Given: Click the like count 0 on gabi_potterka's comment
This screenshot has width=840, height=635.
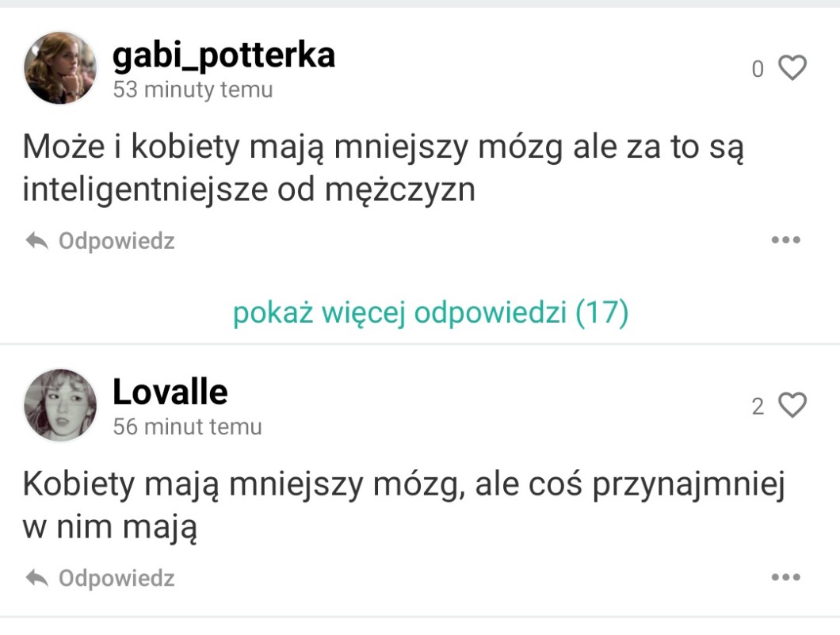Looking at the screenshot, I should tap(758, 70).
